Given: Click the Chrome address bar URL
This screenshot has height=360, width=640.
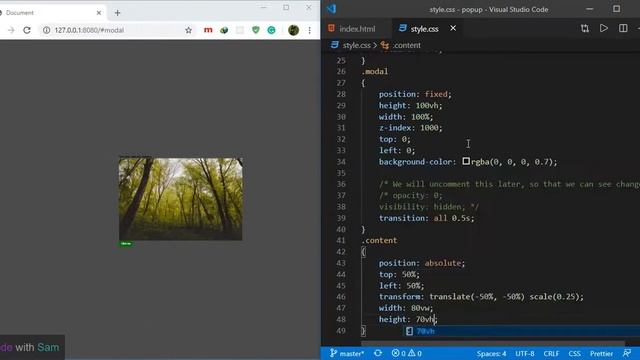Looking at the screenshot, I should tap(89, 30).
